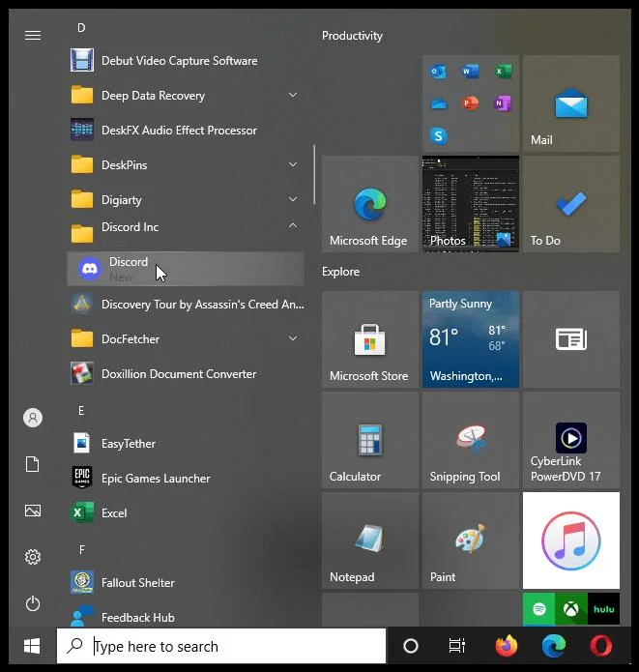Open Outlook in the Office tile folder

pos(438,72)
